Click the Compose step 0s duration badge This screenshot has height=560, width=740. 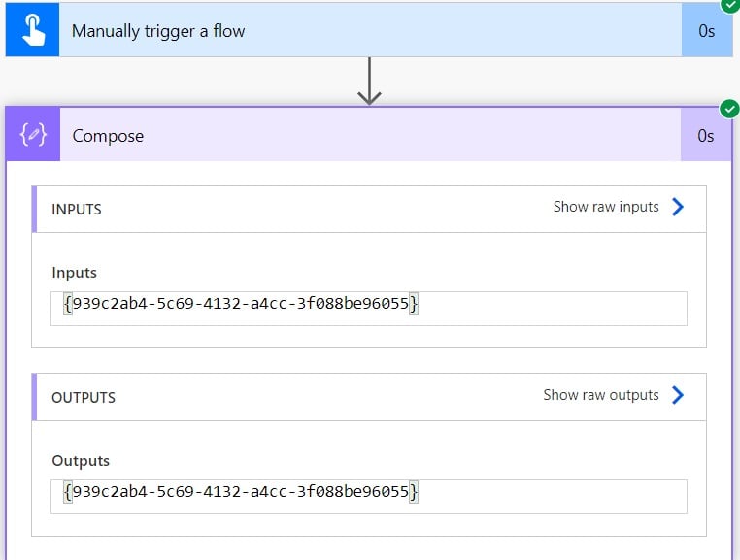[706, 136]
